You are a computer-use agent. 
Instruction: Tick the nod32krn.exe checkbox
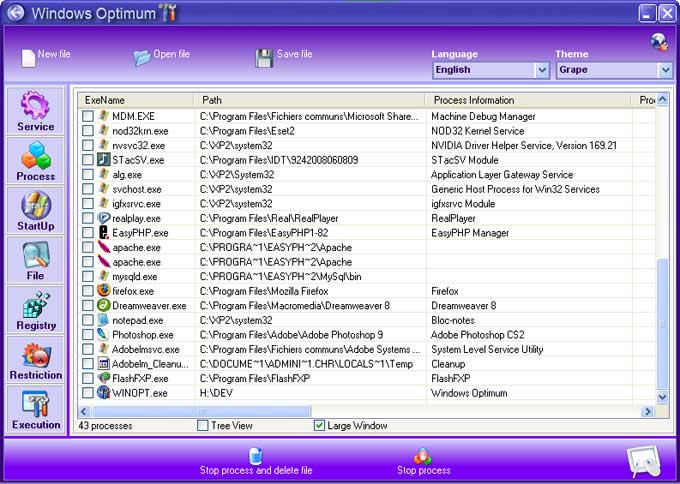click(x=88, y=131)
